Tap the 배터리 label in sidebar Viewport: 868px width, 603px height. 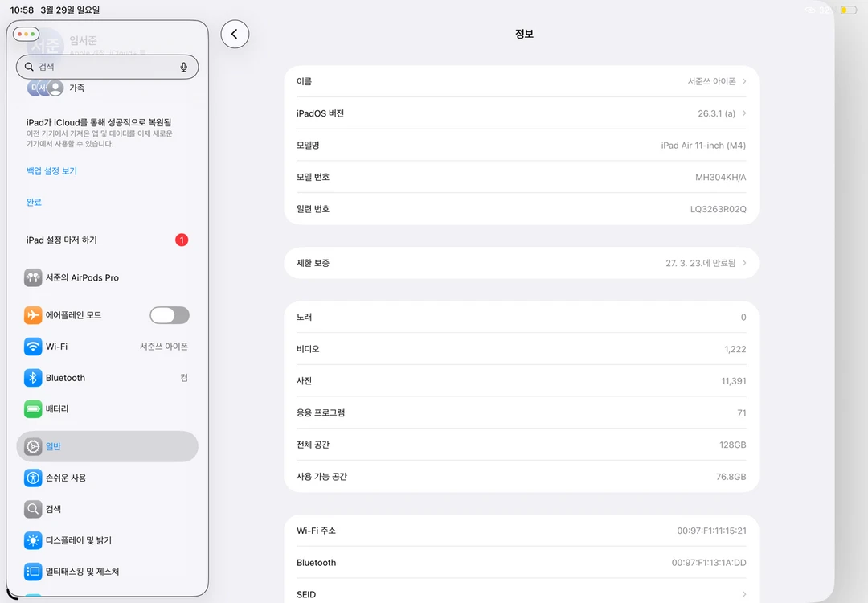57,409
